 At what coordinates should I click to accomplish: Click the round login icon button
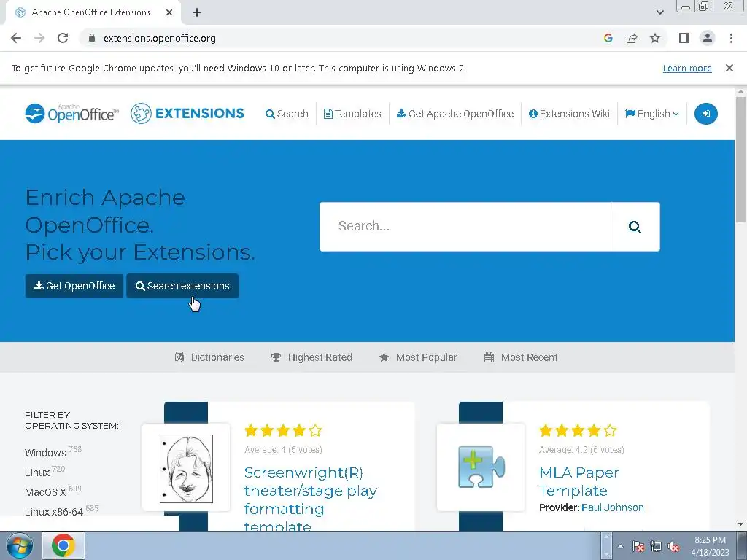coord(705,114)
